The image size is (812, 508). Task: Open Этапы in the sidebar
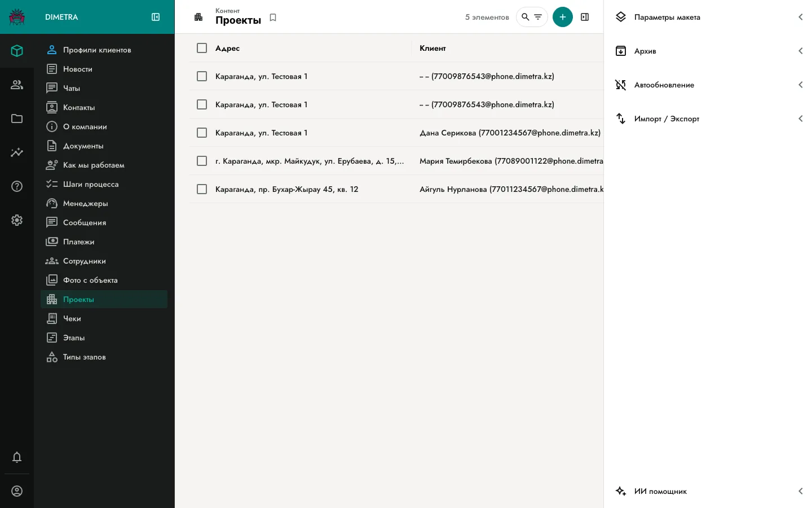104,338
